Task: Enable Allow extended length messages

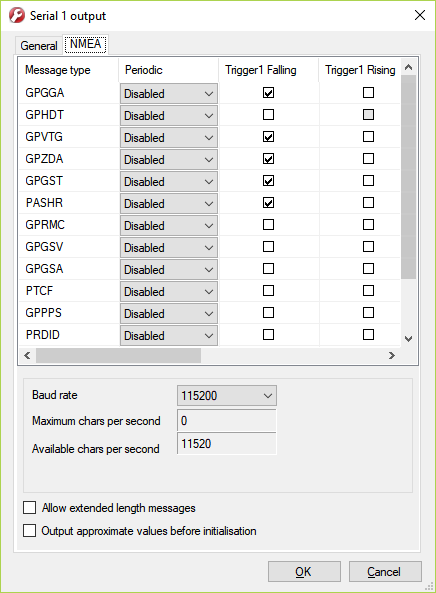Action: point(29,508)
